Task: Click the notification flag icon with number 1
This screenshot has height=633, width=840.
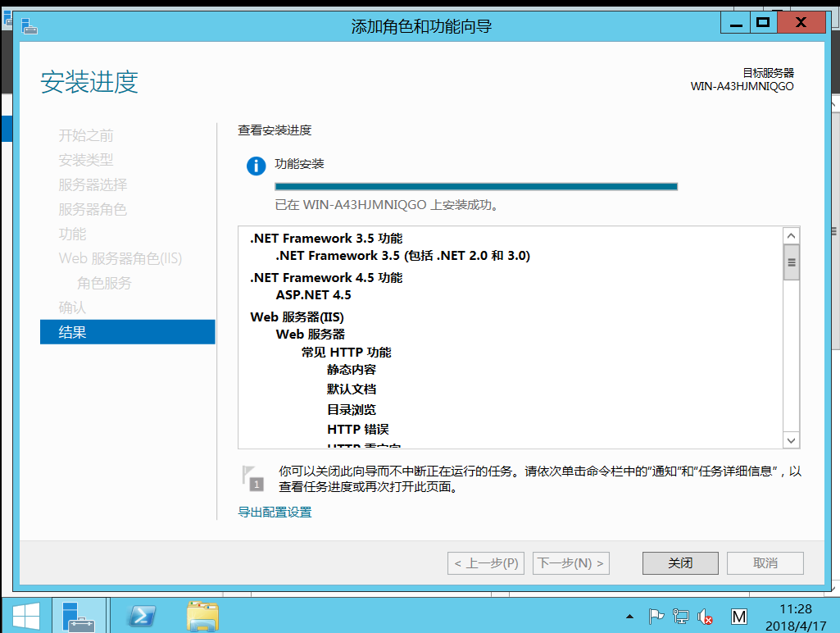Action: coord(253,478)
